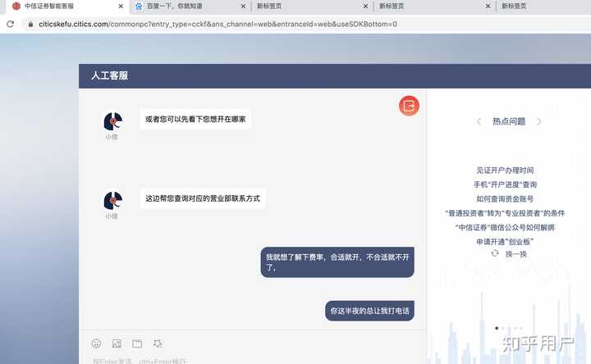Screen dimensions: 591x364
Task: Open the link 见证开户办理时间
Action: coord(505,171)
